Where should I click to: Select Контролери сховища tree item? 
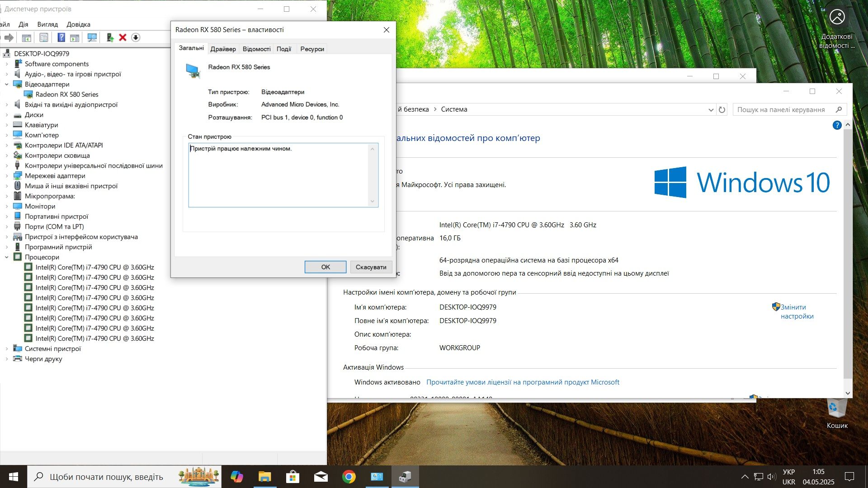(x=57, y=155)
